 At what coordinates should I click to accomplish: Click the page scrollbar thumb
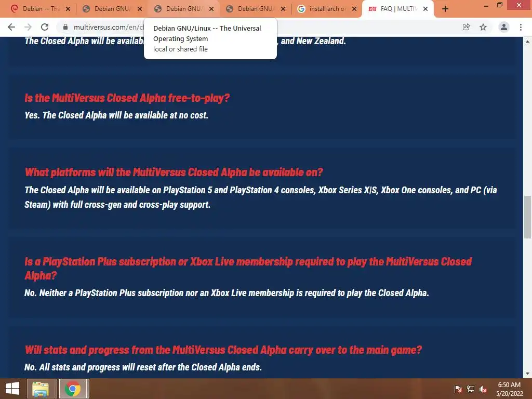pos(528,217)
